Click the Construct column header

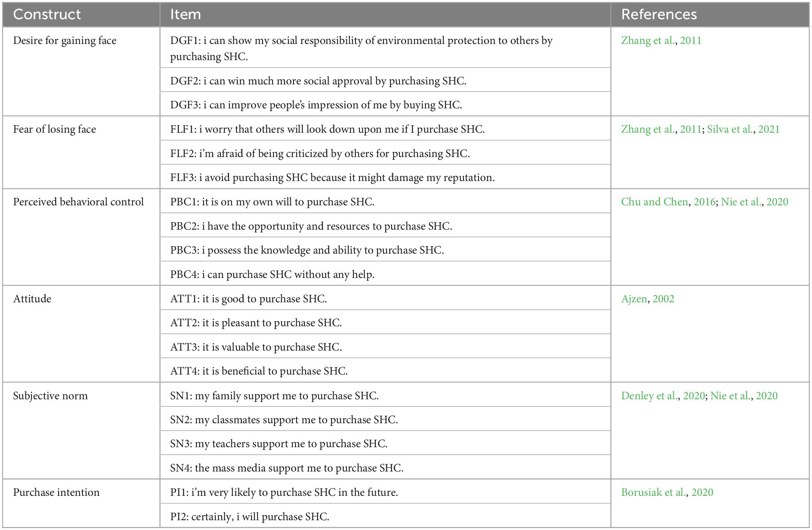pos(47,15)
